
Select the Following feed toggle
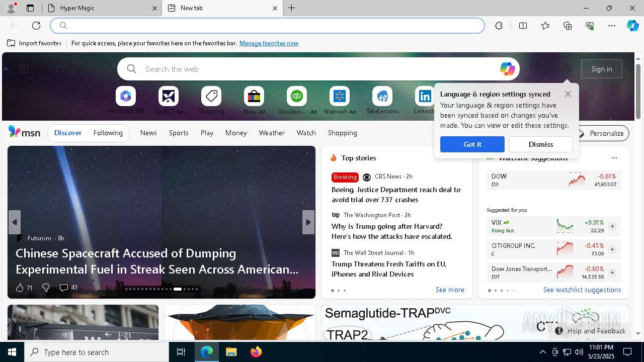click(x=108, y=133)
